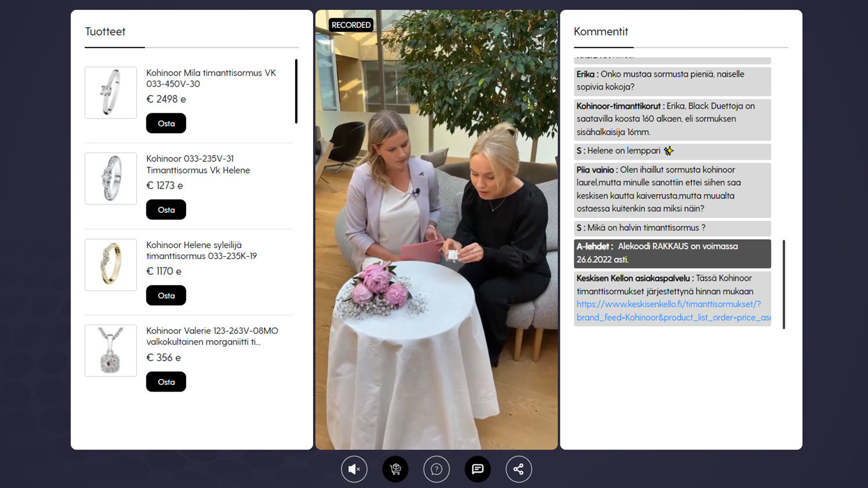Click Kohinoor-timanttikorut reply about Black Duettoja
This screenshot has height=488, width=868.
click(x=672, y=119)
